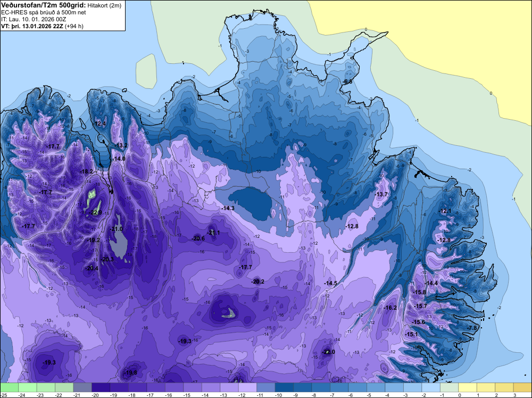
Task: Click the -15.7 temperature value
Action: [x=421, y=306]
